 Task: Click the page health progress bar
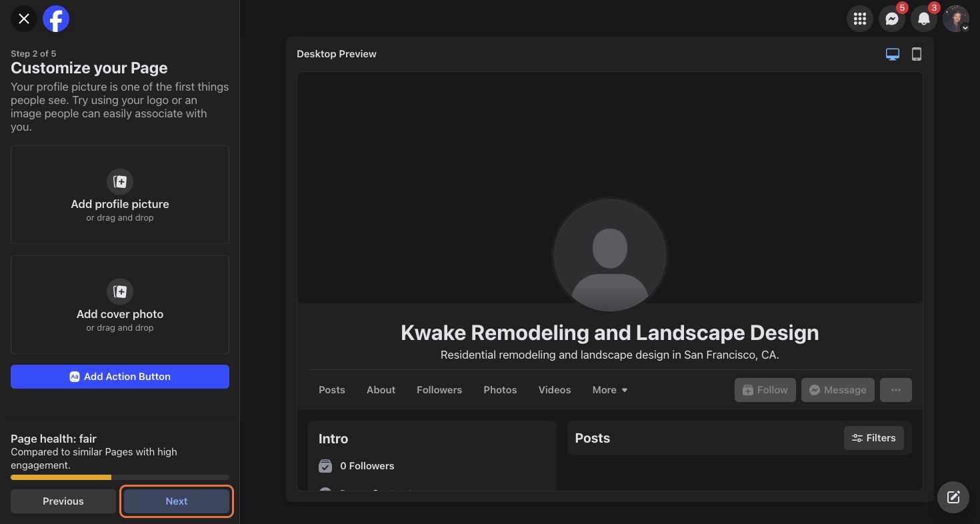120,477
